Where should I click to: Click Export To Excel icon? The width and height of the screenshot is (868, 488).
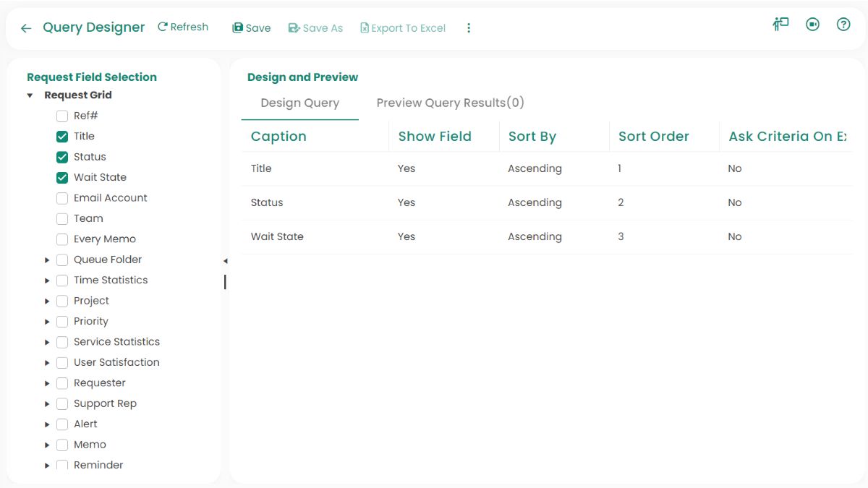click(365, 28)
